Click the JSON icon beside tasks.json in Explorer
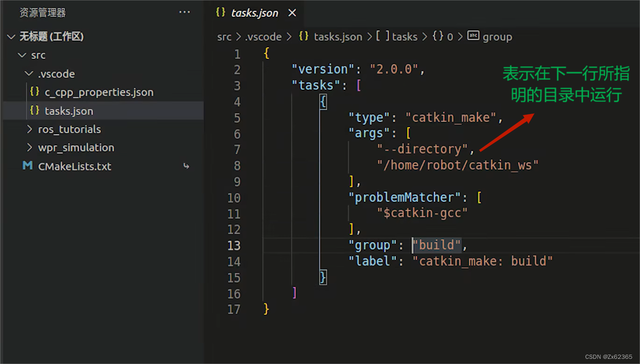 tap(35, 111)
